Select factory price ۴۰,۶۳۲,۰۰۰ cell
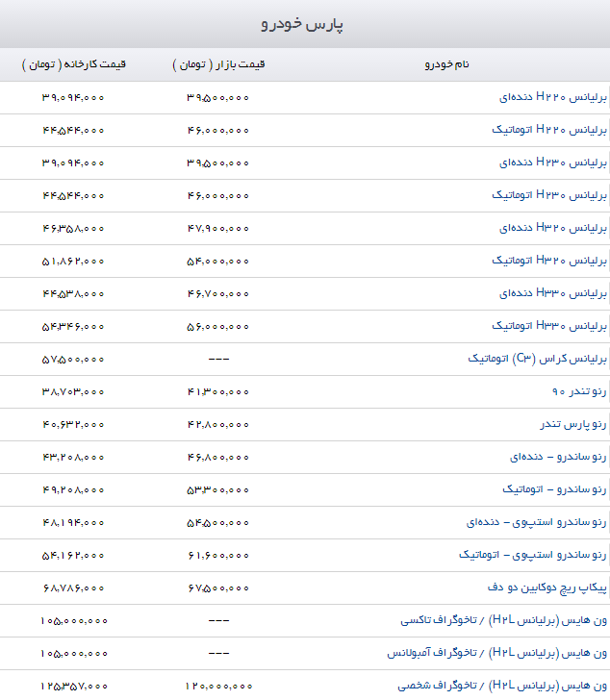Viewport: 610px width, 700px height. point(73,425)
